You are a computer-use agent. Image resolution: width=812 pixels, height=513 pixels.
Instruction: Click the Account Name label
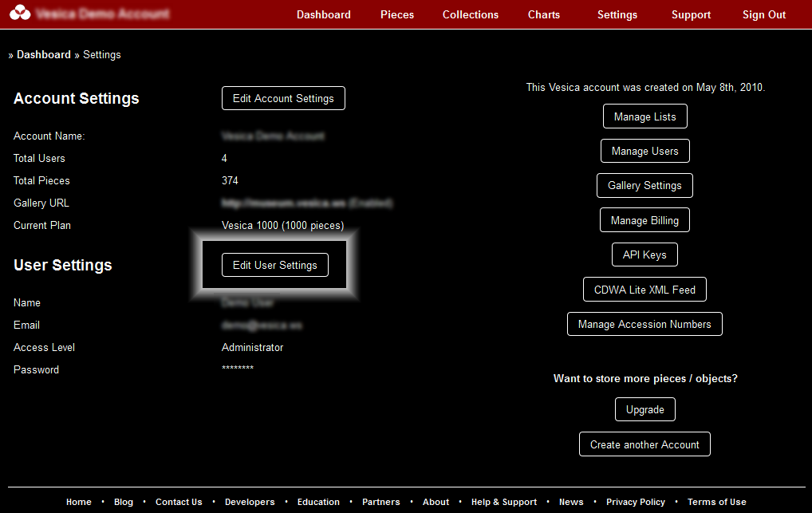click(49, 136)
